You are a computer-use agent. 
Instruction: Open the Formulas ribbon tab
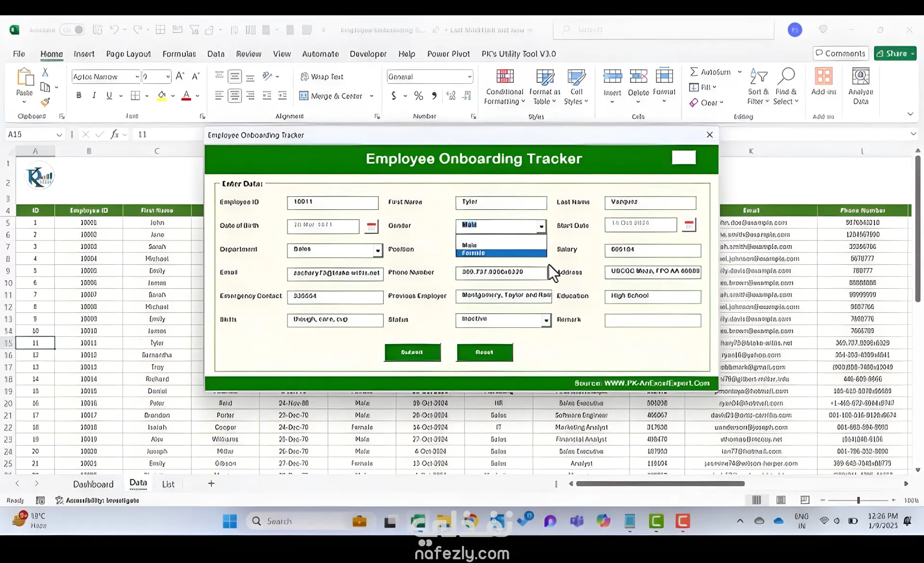[179, 54]
